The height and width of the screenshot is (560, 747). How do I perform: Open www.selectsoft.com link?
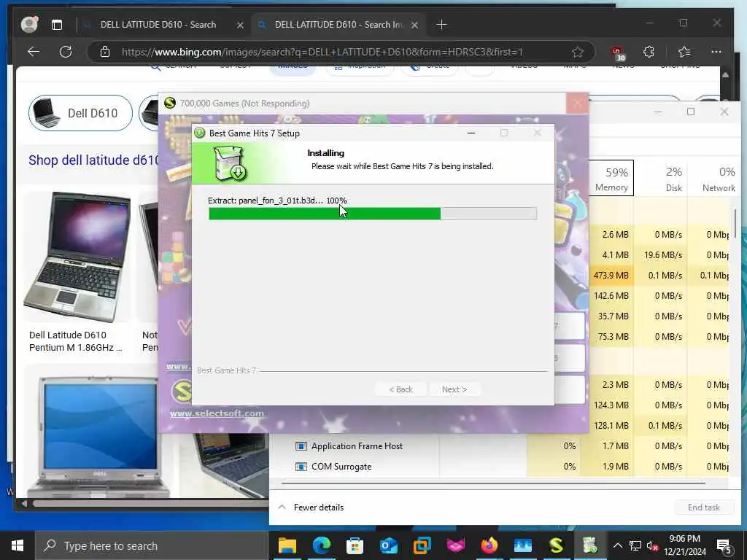(217, 413)
